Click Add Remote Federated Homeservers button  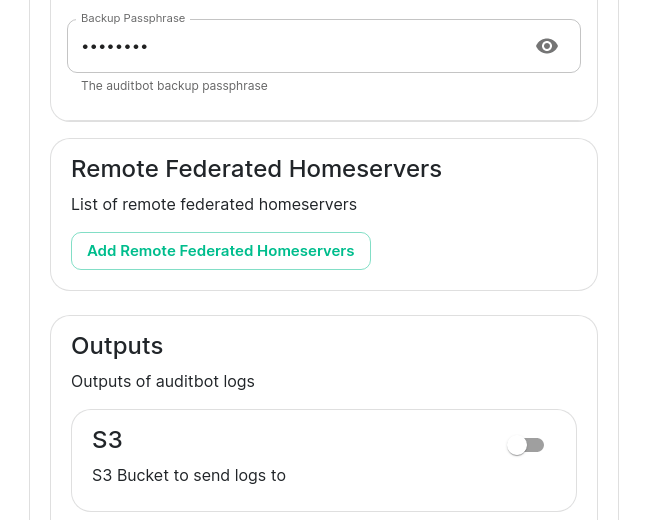click(220, 251)
